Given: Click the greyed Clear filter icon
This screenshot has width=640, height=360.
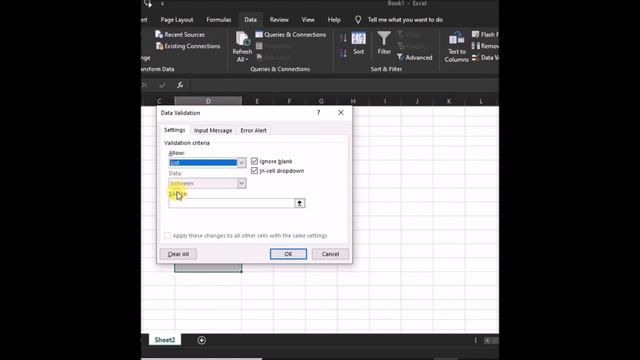Looking at the screenshot, I should [x=400, y=34].
